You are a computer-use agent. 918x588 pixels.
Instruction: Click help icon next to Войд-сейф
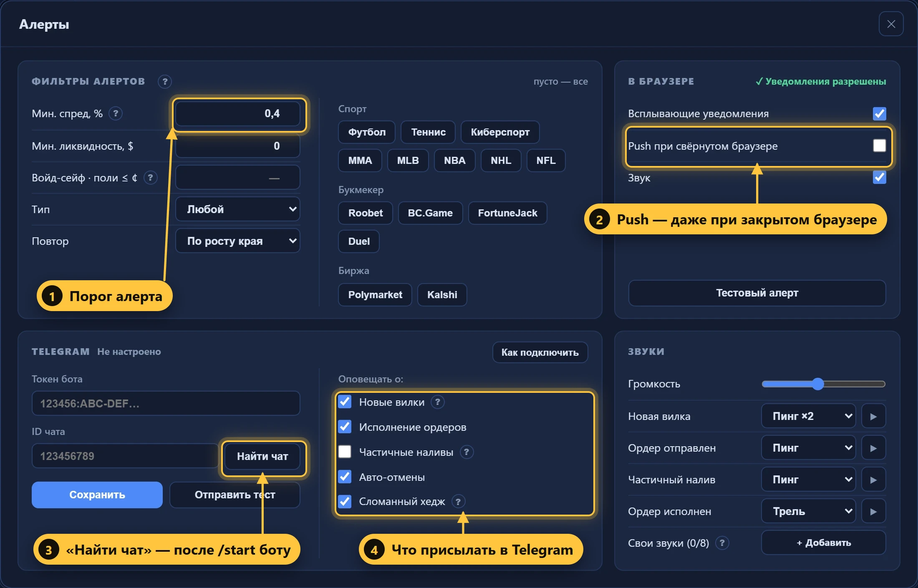151,178
